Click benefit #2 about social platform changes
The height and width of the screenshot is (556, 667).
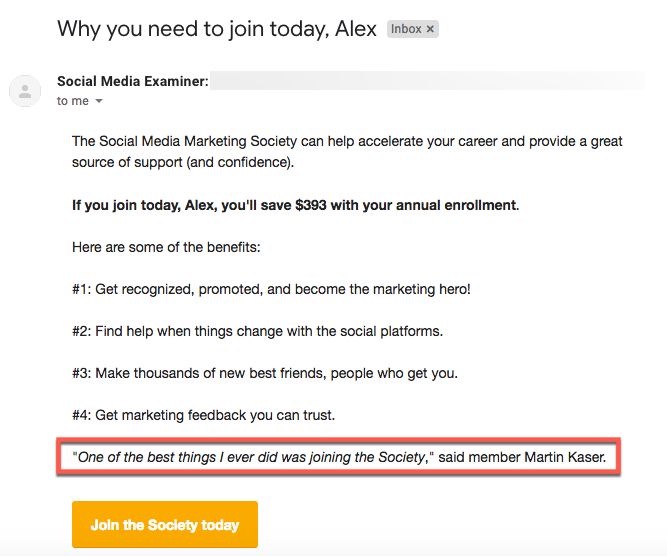tap(257, 331)
